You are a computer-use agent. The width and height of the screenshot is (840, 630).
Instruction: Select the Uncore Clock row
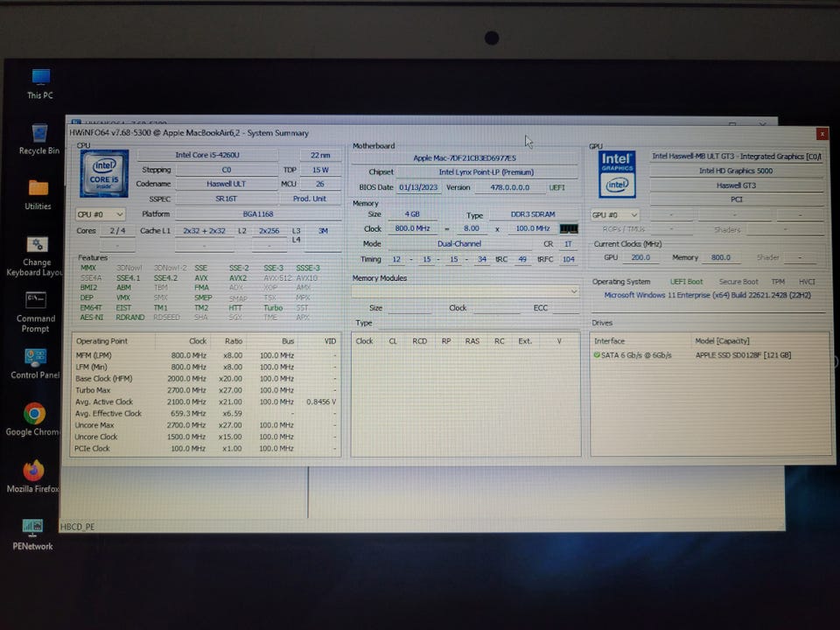click(x=206, y=437)
